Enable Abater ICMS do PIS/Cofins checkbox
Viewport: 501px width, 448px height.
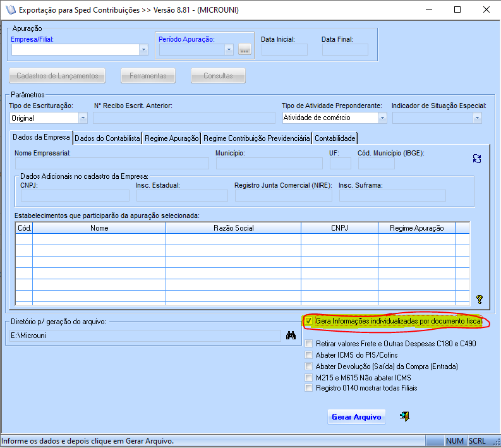pyautogui.click(x=308, y=355)
